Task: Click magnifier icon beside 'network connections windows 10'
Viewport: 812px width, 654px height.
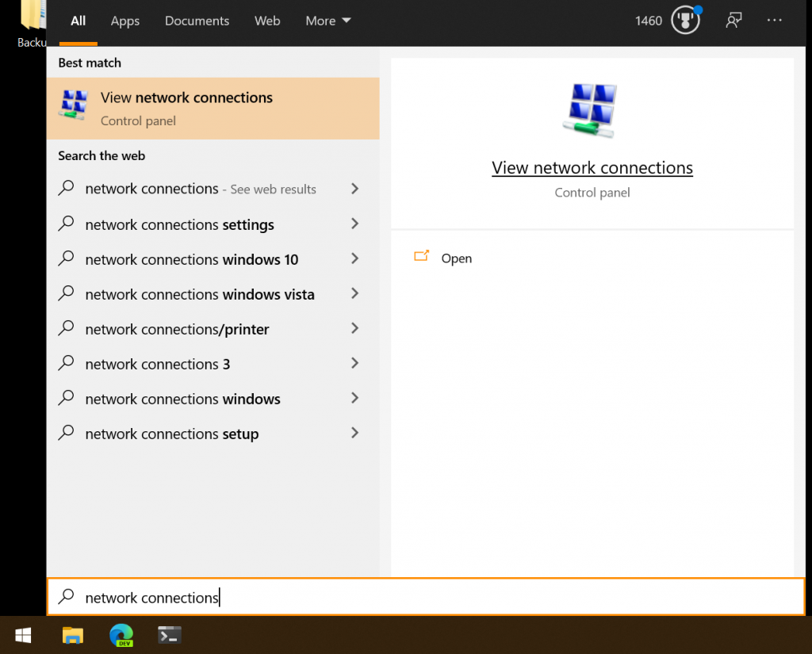Action: pos(67,258)
